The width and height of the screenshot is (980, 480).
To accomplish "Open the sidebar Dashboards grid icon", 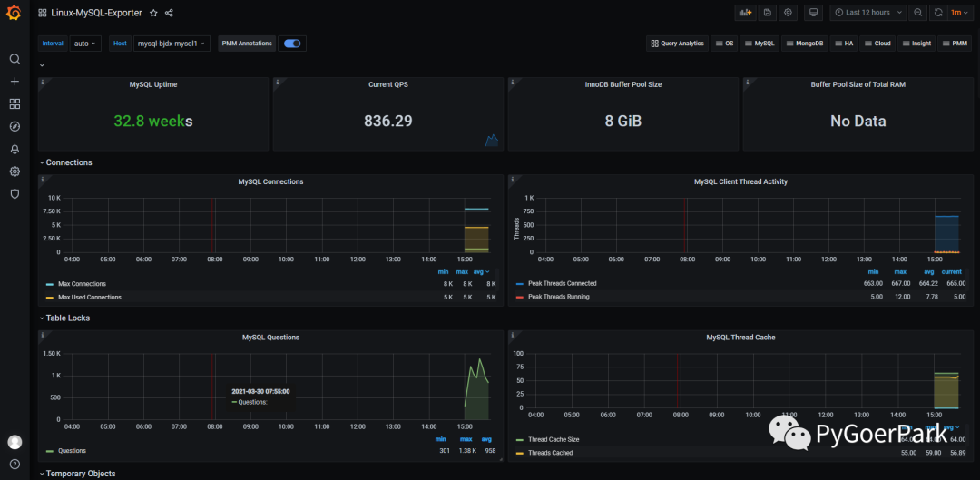I will pyautogui.click(x=15, y=103).
